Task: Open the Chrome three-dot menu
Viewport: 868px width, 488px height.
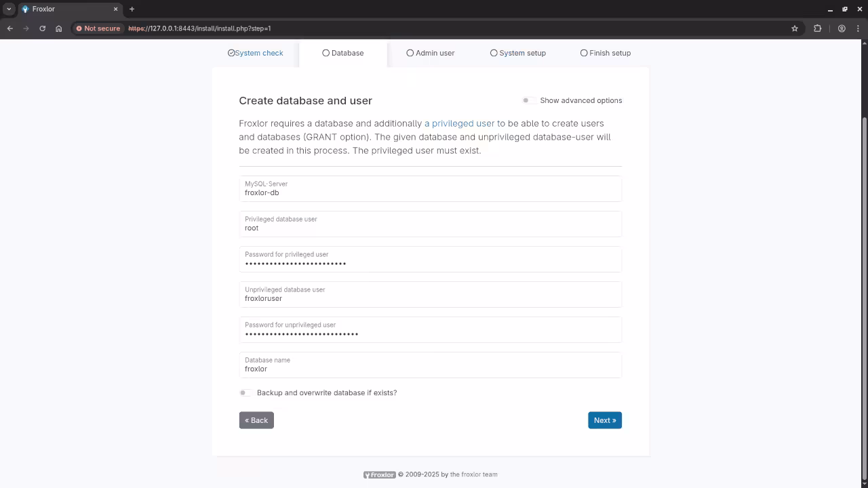Action: 859,28
